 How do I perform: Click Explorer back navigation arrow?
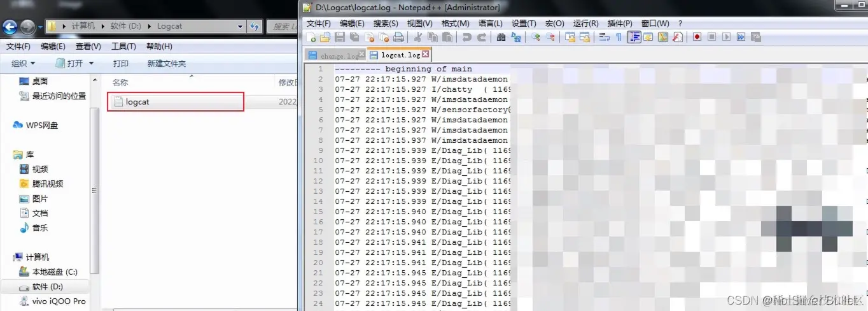10,27
